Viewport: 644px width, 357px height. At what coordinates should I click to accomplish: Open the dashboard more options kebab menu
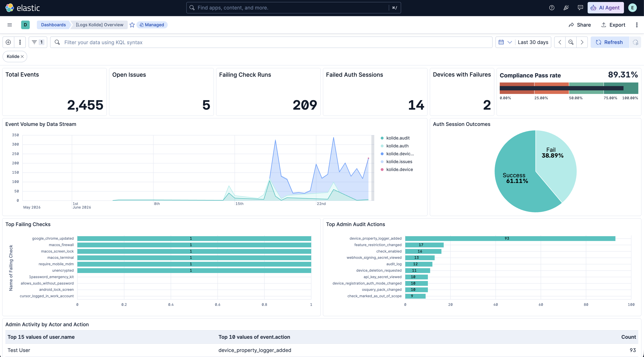tap(636, 25)
